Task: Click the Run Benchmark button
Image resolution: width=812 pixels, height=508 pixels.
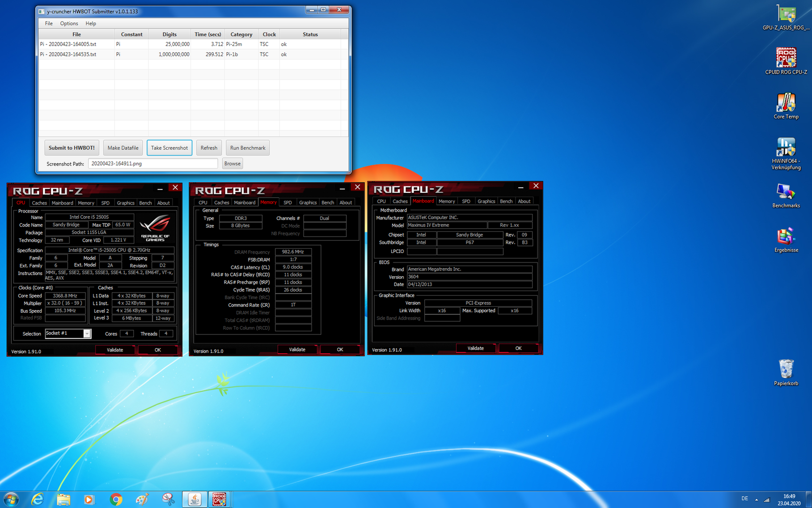Action: (248, 148)
